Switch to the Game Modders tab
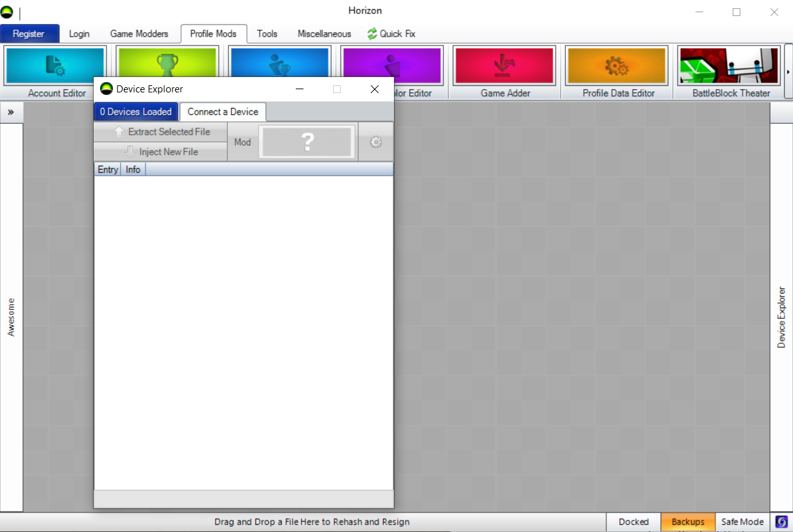 (x=139, y=34)
